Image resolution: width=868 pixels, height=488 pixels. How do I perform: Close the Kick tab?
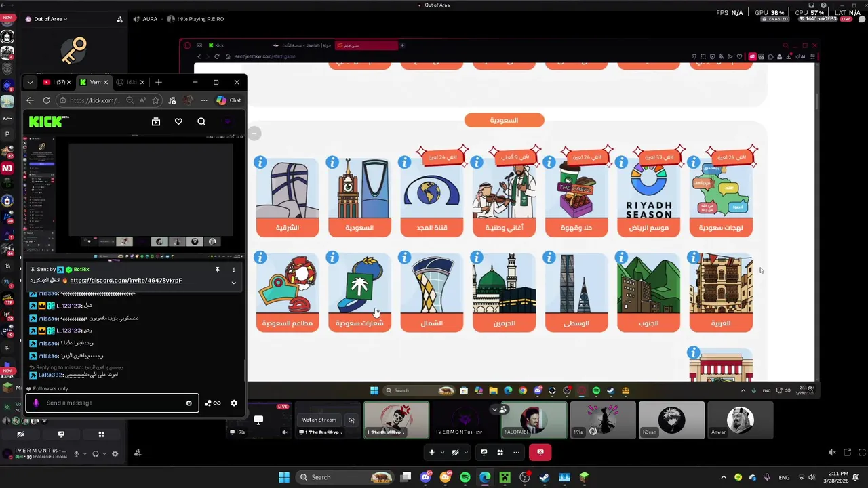click(105, 82)
